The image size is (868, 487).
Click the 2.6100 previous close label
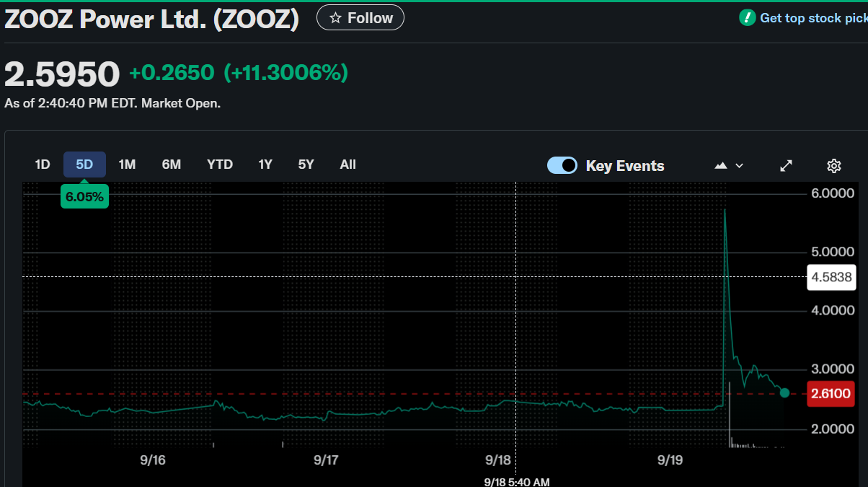(831, 394)
